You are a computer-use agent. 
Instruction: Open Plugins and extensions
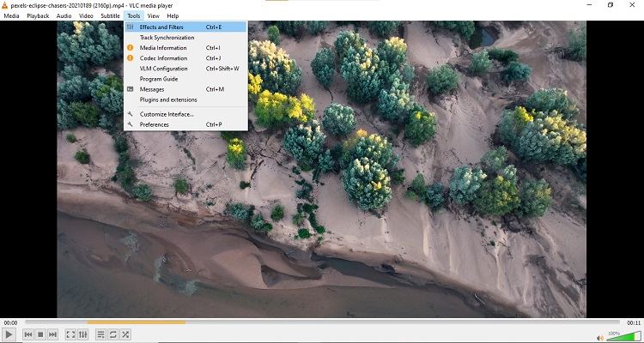[185, 99]
